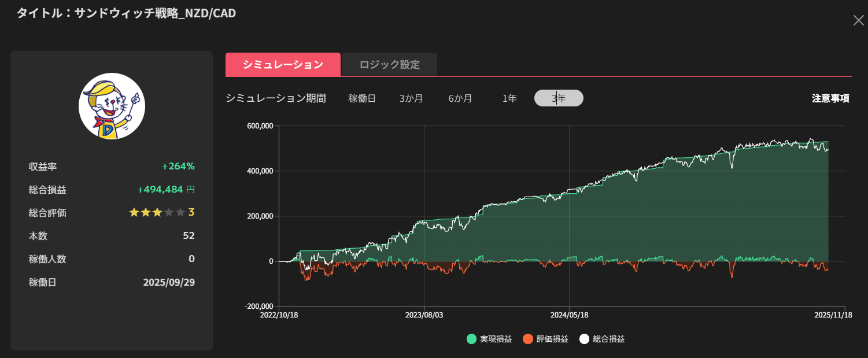
Task: Click the 本数 count of 52
Action: [x=189, y=235]
